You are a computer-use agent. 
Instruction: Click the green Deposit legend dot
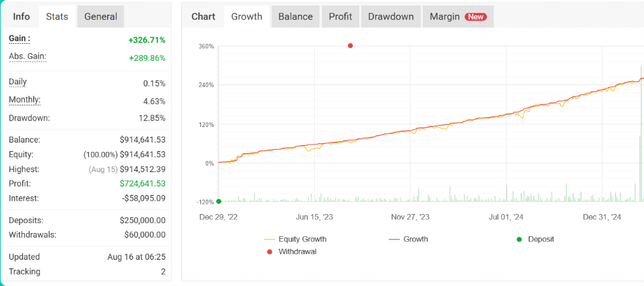tap(520, 240)
